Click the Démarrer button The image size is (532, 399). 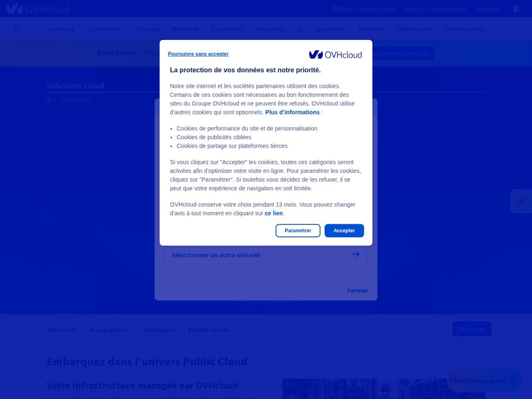(x=472, y=329)
